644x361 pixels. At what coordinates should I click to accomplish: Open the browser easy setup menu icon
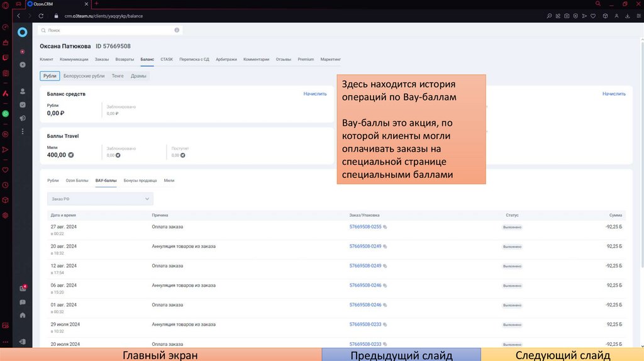[639, 16]
